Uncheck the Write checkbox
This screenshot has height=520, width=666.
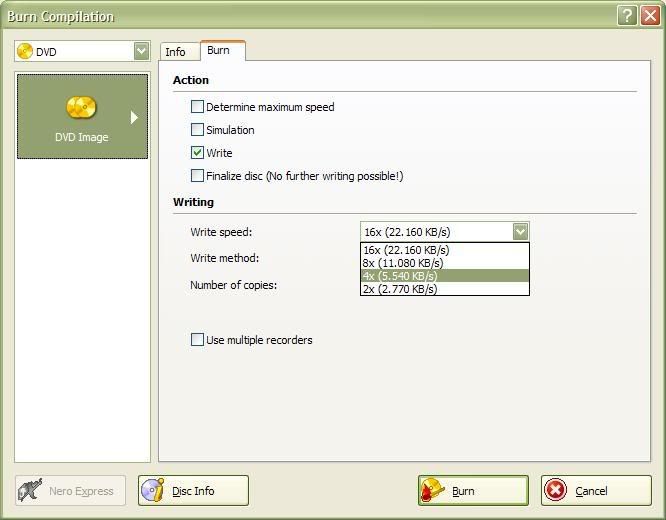197,153
